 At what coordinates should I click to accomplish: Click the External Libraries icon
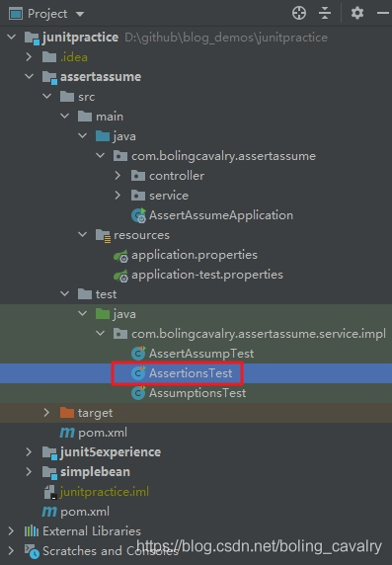32,531
